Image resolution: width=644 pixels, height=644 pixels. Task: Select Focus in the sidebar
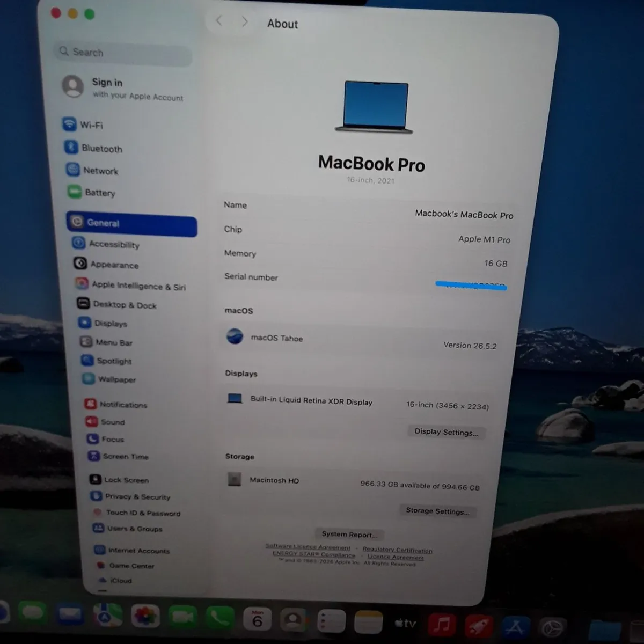coord(106,439)
